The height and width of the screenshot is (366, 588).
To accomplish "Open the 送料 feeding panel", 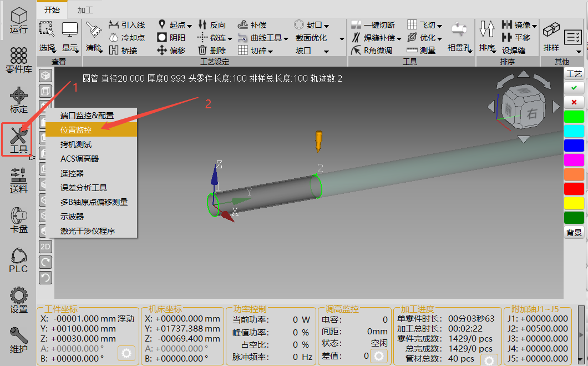I will point(18,180).
